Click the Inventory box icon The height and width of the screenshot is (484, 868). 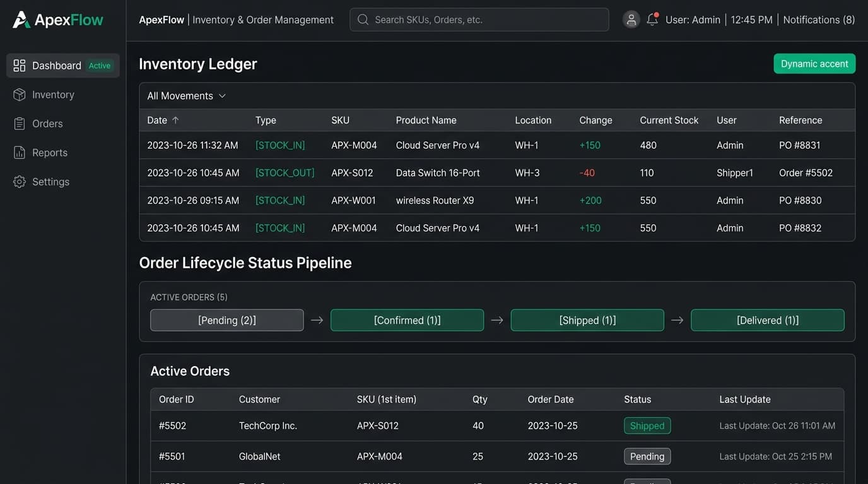tap(20, 95)
